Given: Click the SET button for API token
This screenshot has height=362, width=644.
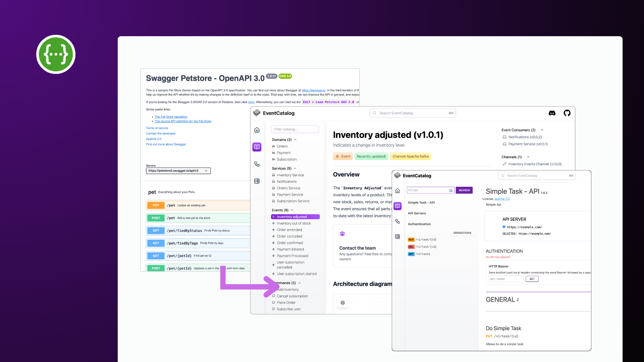Looking at the screenshot, I should (x=531, y=279).
